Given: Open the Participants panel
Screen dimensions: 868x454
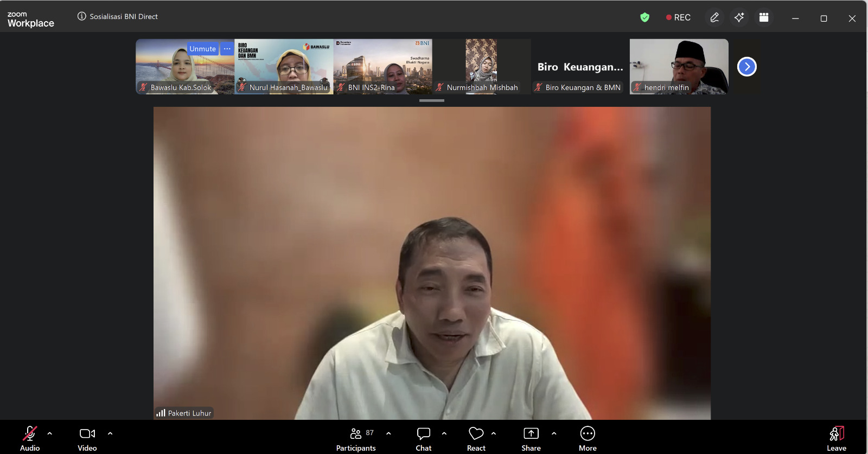Looking at the screenshot, I should coord(356,438).
